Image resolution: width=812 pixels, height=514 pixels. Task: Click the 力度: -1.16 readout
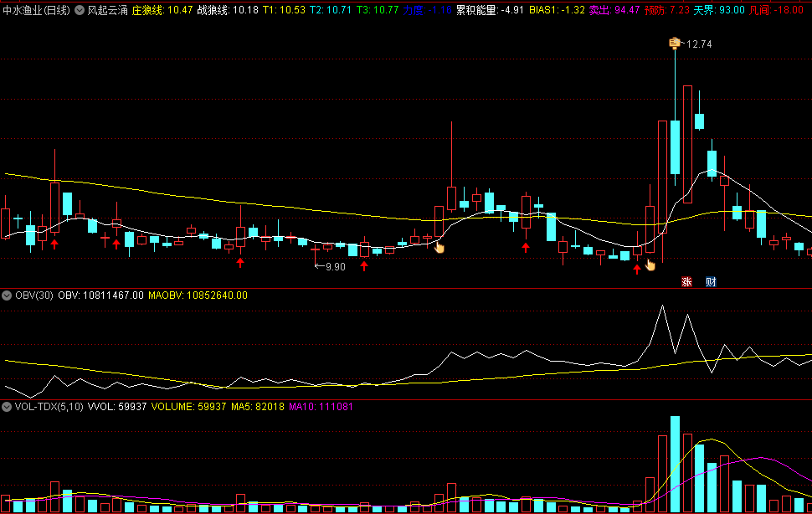coord(427,10)
